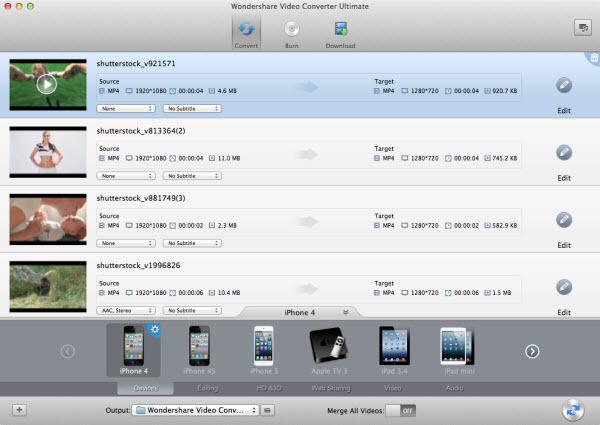The width and height of the screenshot is (600, 425).
Task: Open subtitle dropdown for shutterstock_v881749(3)
Action: pyautogui.click(x=192, y=243)
